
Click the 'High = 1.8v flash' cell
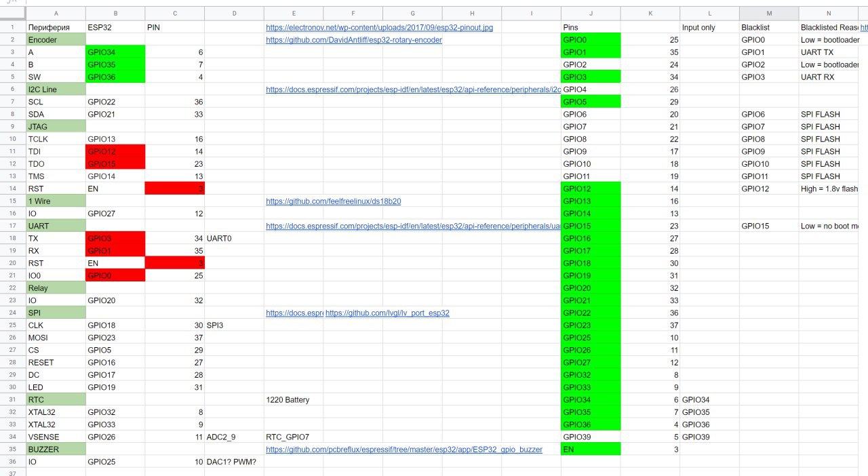(x=829, y=189)
